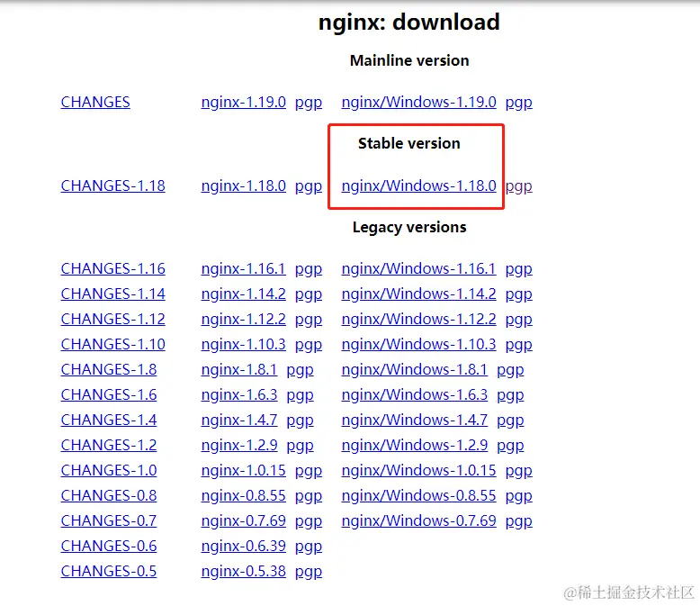700x606 pixels.
Task: Open pgp signature for nginx-1.16.1
Action: point(309,270)
